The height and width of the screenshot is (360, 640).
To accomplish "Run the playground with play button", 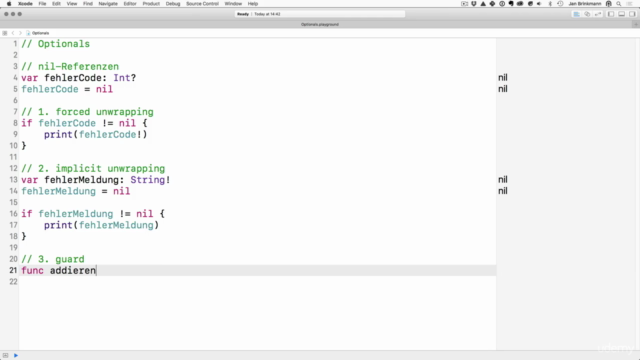I will 16,356.
